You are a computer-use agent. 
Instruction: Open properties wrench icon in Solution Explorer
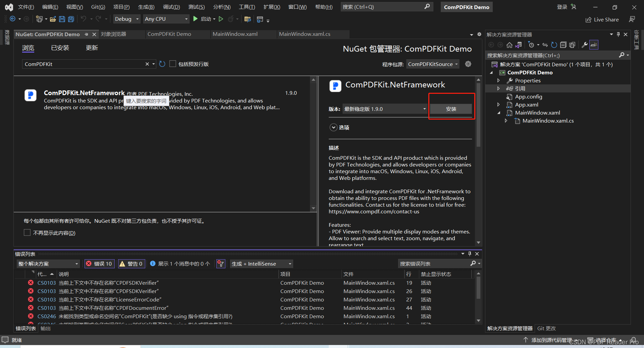click(584, 45)
